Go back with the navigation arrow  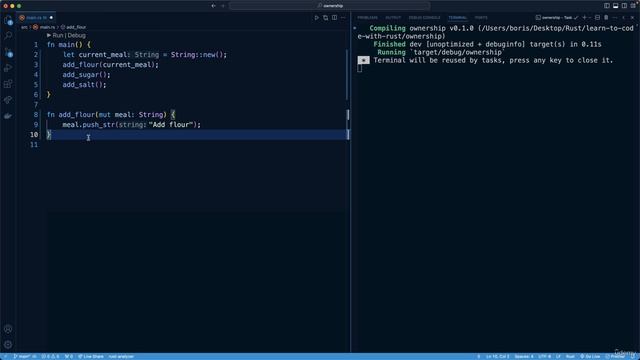click(x=213, y=6)
